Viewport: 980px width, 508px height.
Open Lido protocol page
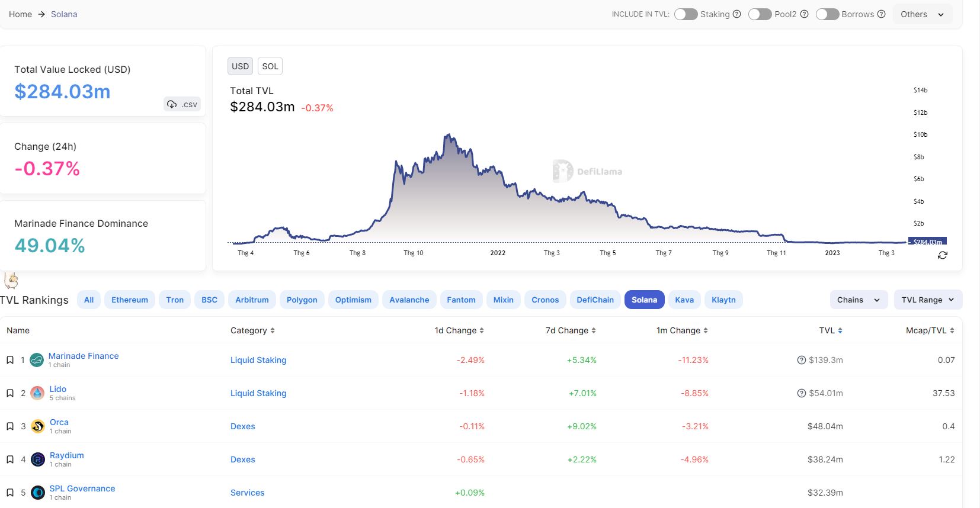[58, 389]
